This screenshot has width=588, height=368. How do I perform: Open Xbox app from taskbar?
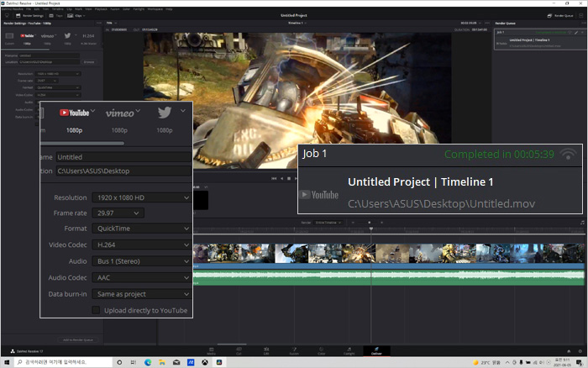click(205, 362)
